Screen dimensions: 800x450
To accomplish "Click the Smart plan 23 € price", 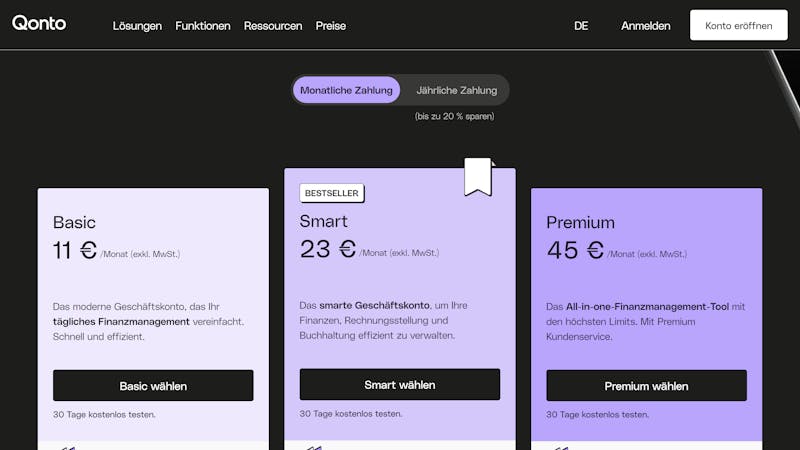I will pyautogui.click(x=328, y=249).
